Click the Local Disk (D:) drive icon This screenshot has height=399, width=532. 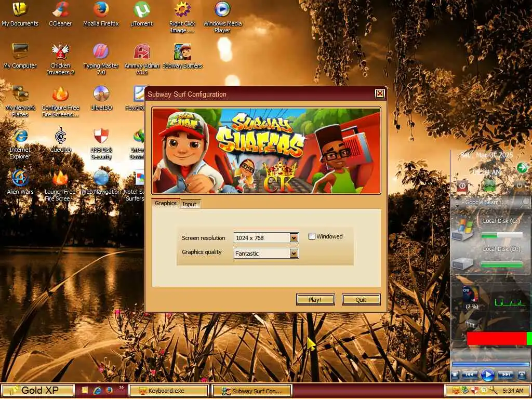coord(462,263)
